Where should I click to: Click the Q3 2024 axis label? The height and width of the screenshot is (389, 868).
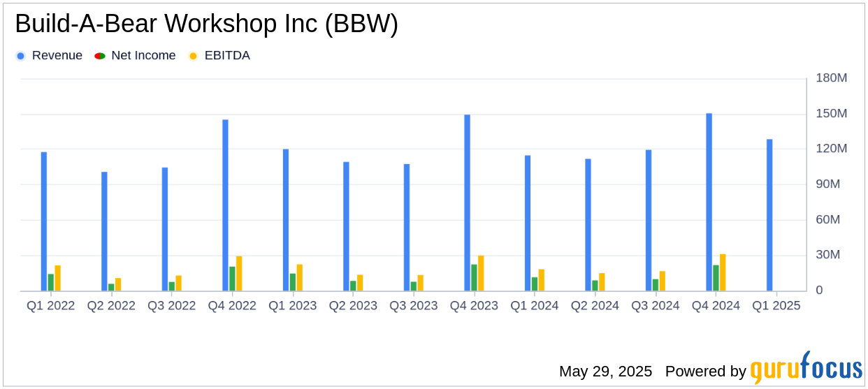(x=656, y=306)
